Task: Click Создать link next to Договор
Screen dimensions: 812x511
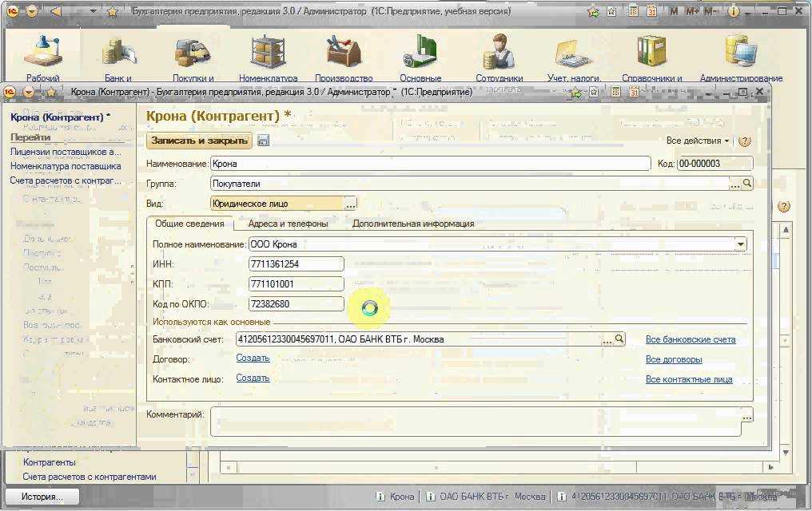Action: pos(253,358)
